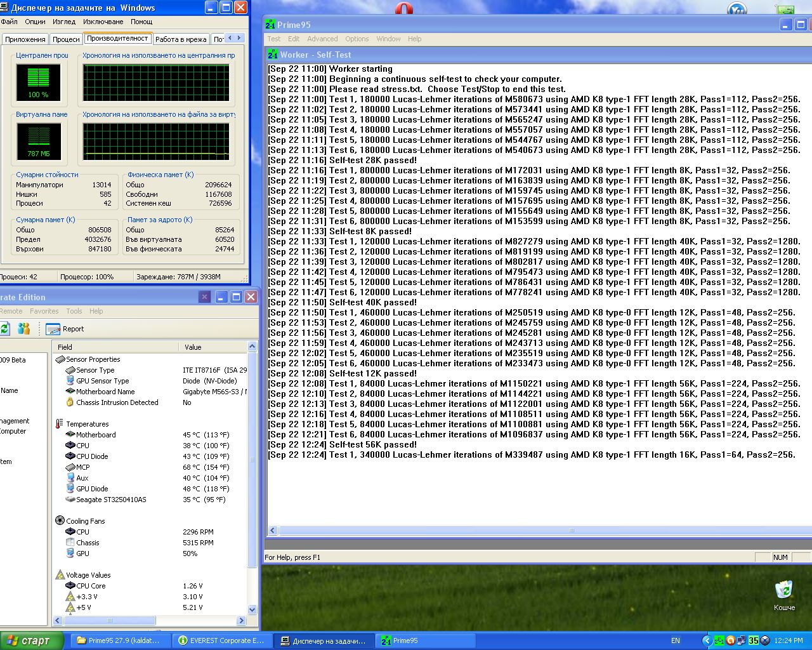The width and height of the screenshot is (812, 650).
Task: Select the CPU Diode temperature row
Action: pos(92,456)
